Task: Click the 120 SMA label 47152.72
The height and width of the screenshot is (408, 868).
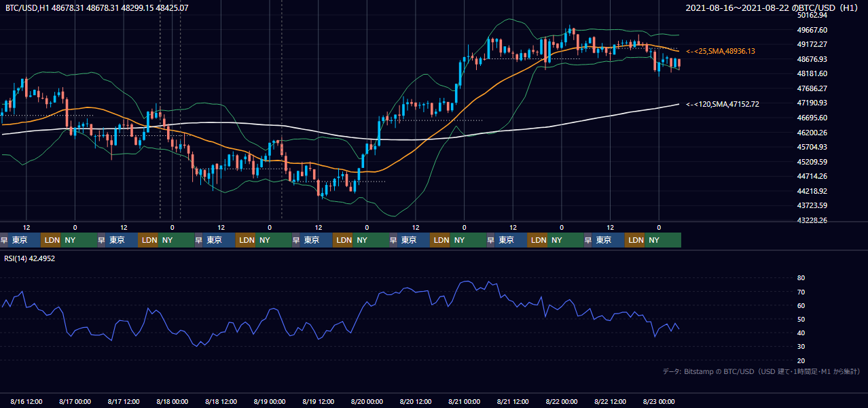Action: (x=723, y=104)
